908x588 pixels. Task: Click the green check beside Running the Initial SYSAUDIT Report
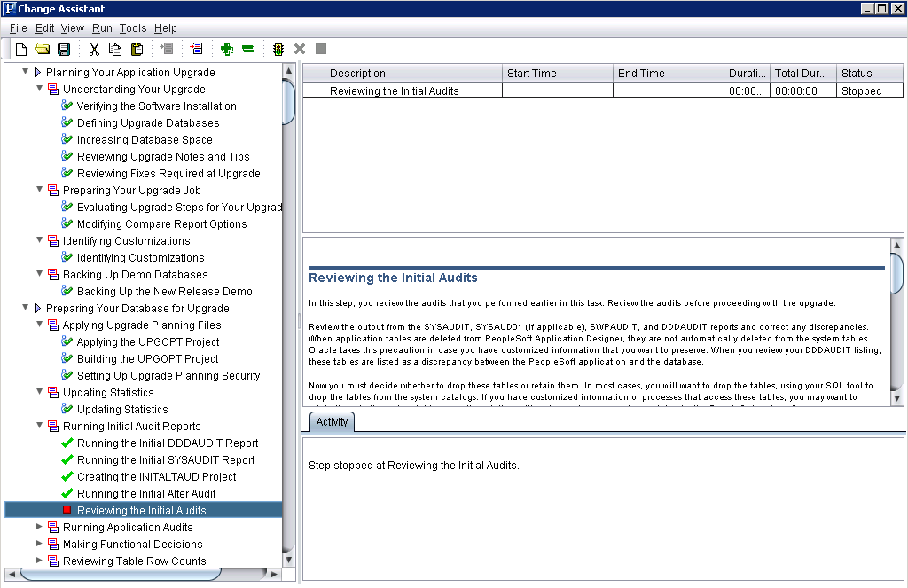tap(67, 459)
